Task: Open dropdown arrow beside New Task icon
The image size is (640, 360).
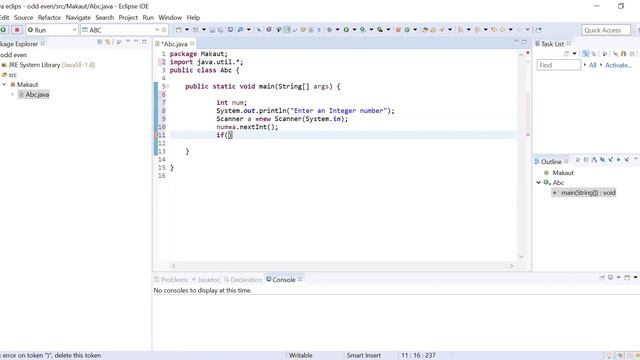Action: [x=574, y=53]
